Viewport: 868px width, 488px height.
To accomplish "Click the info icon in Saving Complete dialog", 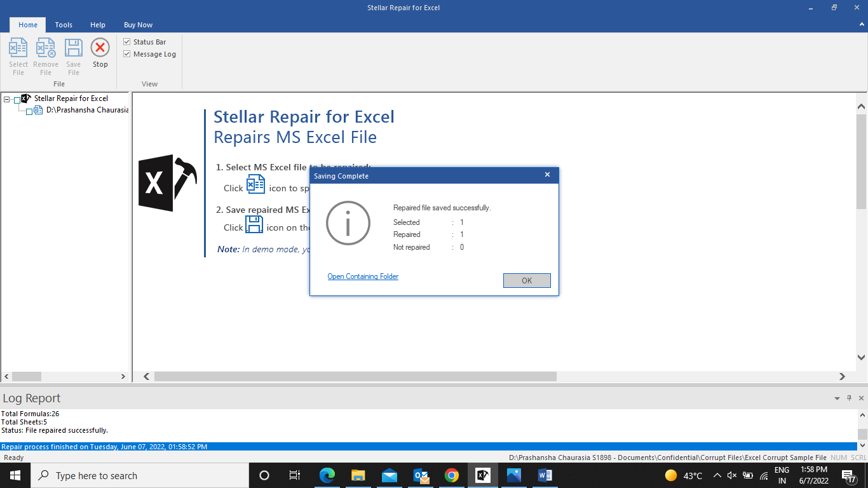I will [x=348, y=223].
